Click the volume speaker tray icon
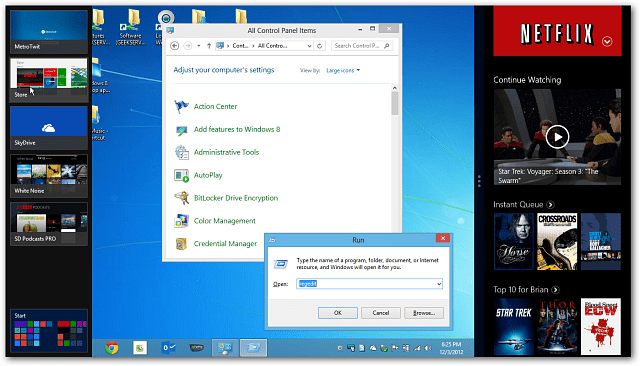Viewport: 640px width, 366px height. pos(427,348)
